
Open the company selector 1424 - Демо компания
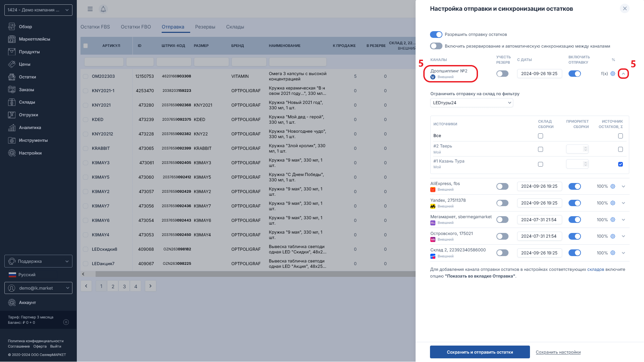pos(38,10)
